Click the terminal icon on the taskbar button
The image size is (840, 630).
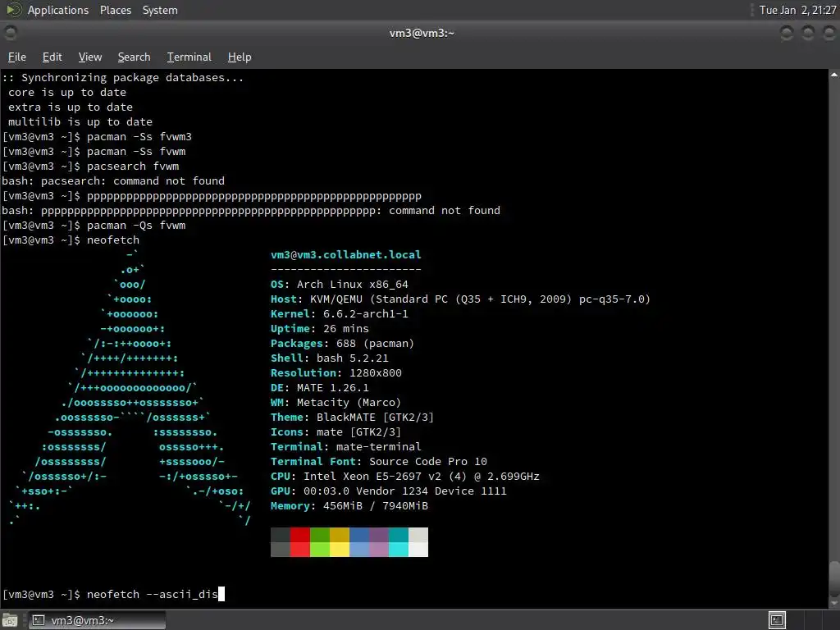click(x=38, y=620)
